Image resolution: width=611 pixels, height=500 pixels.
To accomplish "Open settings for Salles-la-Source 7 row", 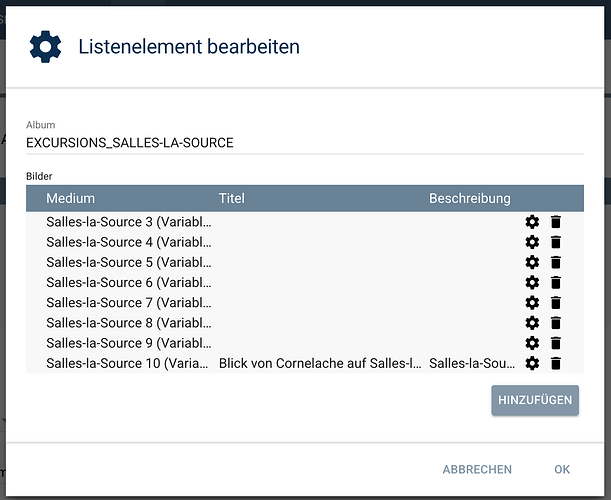I will [x=532, y=302].
